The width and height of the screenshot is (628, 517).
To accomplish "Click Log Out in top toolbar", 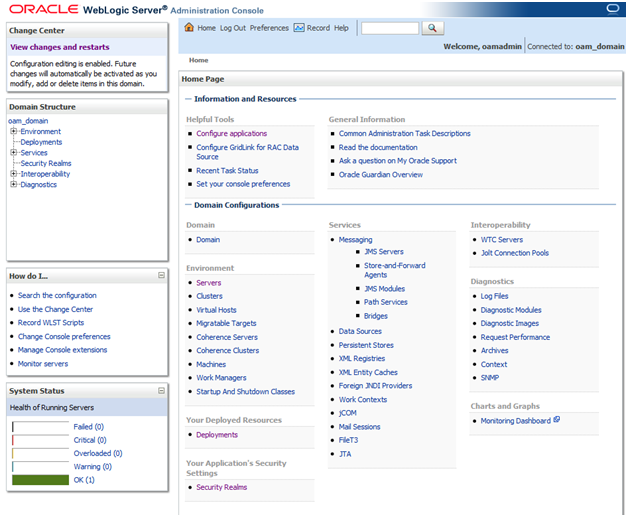I will 233,28.
